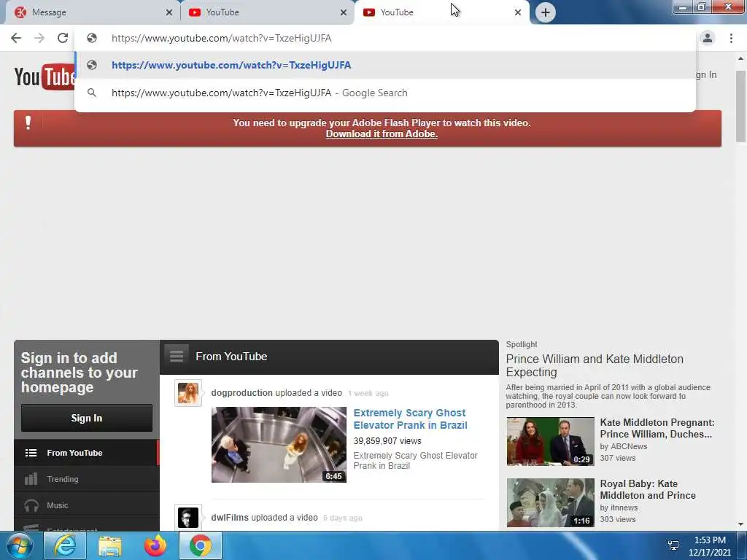Open Trending in the sidebar
The width and height of the screenshot is (747, 560).
point(87,479)
